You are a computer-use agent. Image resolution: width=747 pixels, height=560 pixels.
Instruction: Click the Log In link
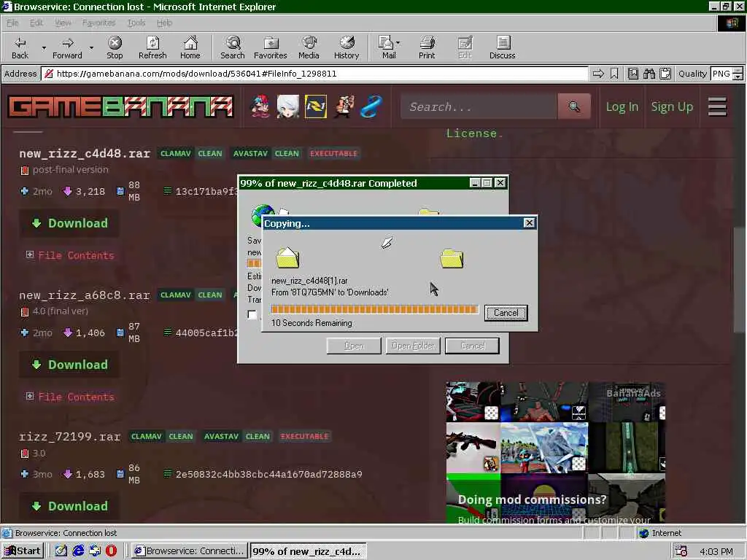pos(622,106)
